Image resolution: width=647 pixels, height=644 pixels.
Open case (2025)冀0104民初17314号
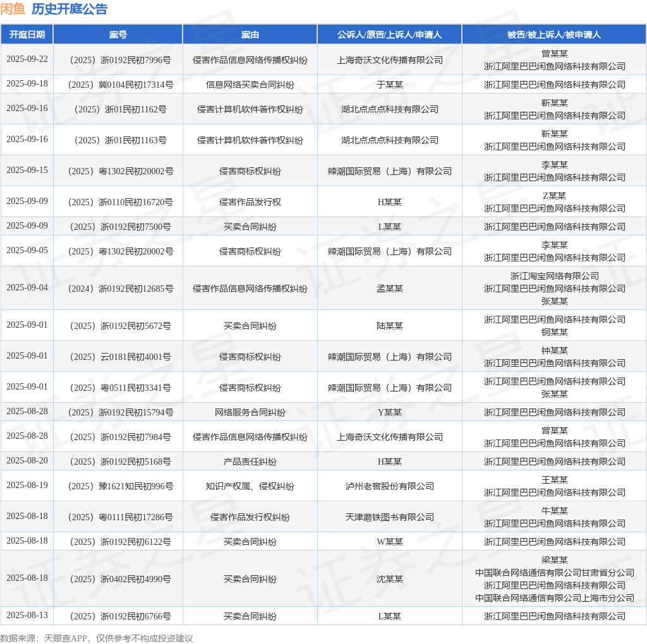pos(118,85)
